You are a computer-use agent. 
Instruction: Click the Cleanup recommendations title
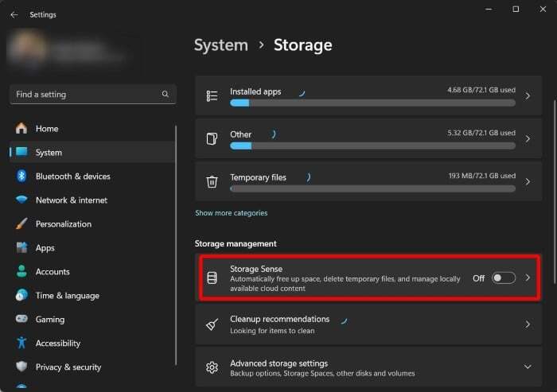[x=279, y=319]
